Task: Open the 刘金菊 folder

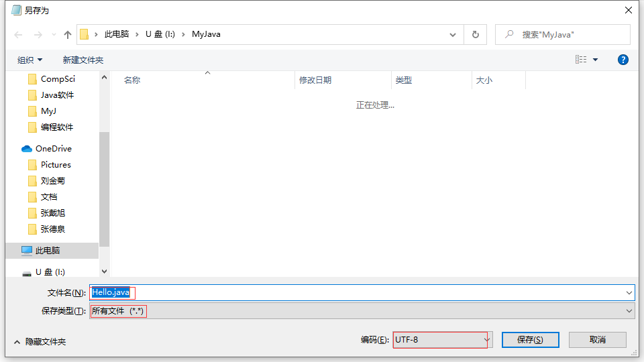Action: click(x=52, y=181)
